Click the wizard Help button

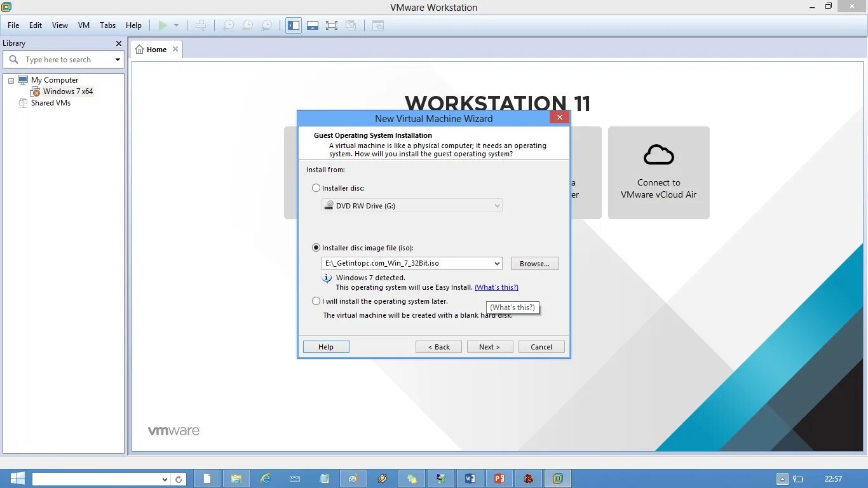point(326,347)
